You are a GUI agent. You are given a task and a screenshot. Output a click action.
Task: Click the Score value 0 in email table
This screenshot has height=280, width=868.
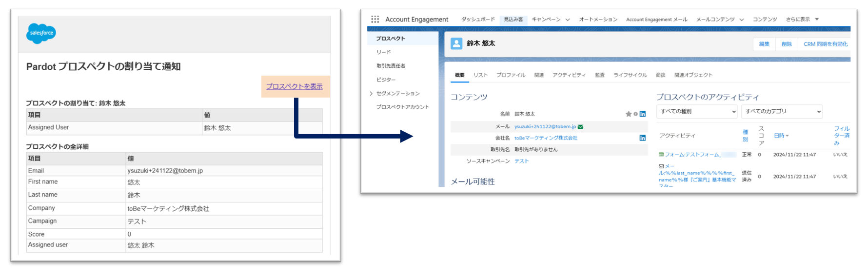(129, 234)
